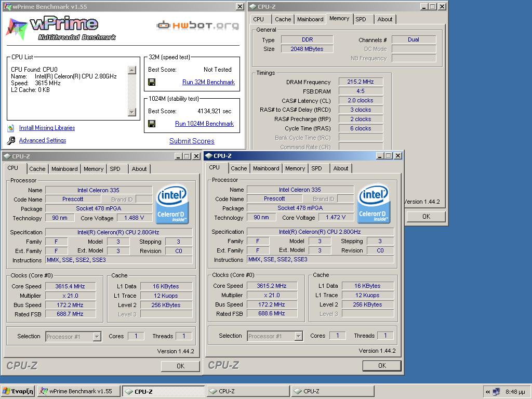Save the 32M benchmark score floppy icon
This screenshot has width=532, height=399.
152,82
